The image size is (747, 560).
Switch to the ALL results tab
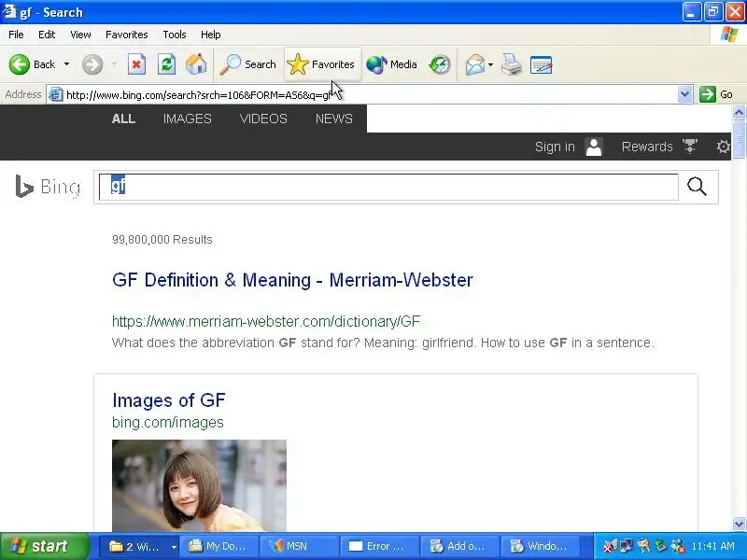(123, 119)
